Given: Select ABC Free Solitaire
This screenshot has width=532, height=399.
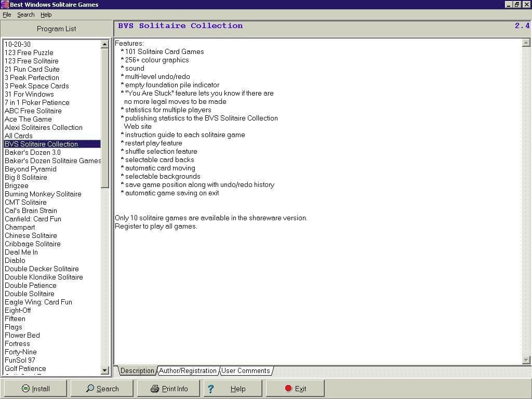Looking at the screenshot, I should pos(52,111).
